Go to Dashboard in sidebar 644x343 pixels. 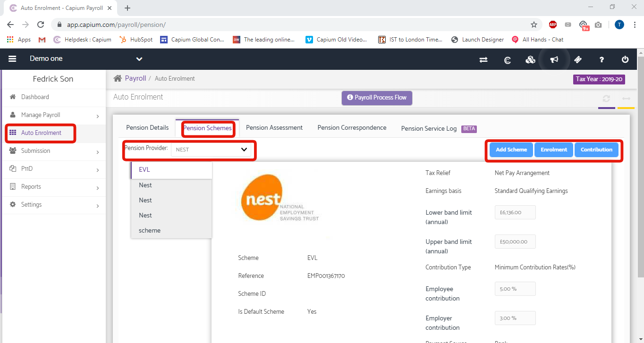(x=54, y=97)
